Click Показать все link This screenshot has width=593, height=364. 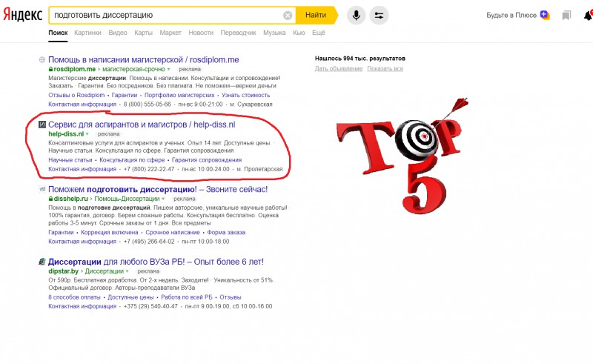click(x=385, y=68)
